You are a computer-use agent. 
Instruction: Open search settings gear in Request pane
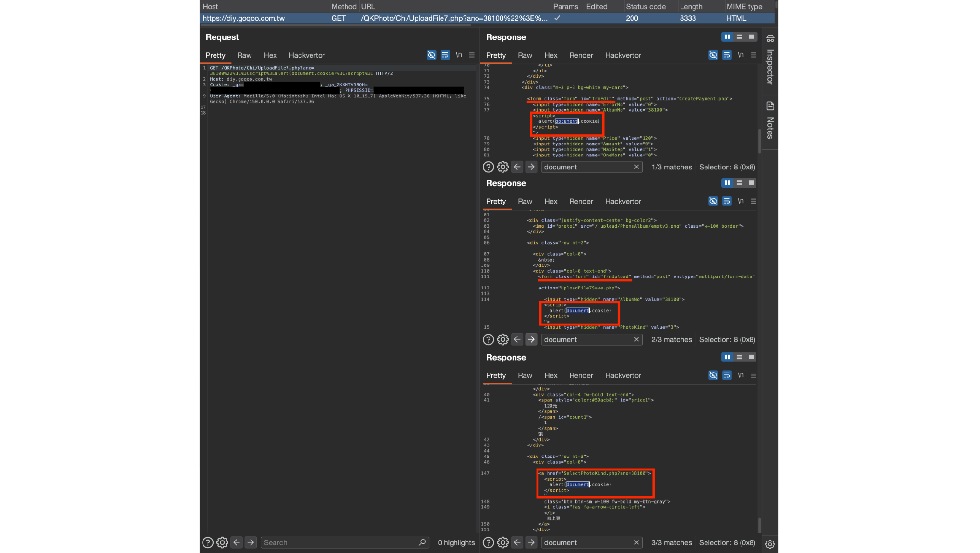pos(222,542)
